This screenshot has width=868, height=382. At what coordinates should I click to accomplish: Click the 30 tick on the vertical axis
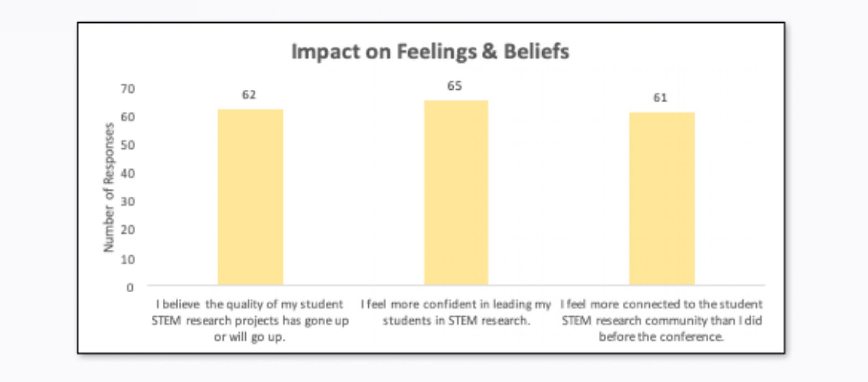click(128, 201)
